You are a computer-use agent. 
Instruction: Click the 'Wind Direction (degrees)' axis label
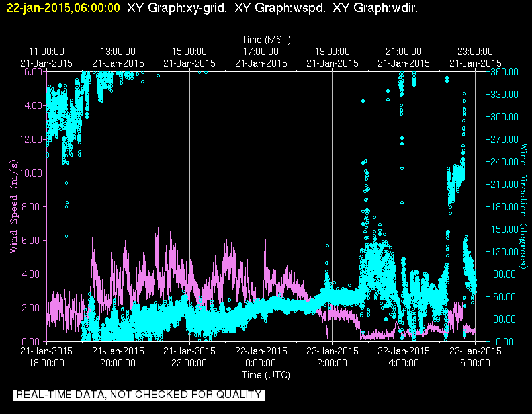click(524, 206)
